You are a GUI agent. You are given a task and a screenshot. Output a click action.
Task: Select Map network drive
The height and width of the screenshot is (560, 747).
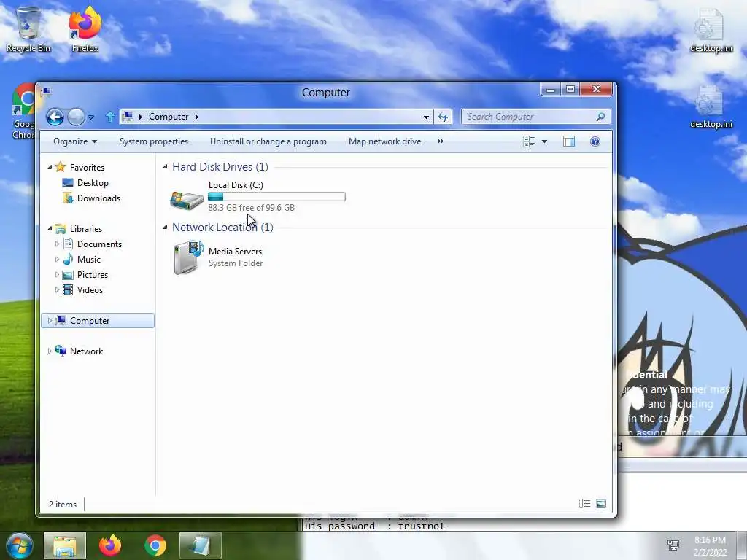click(385, 141)
